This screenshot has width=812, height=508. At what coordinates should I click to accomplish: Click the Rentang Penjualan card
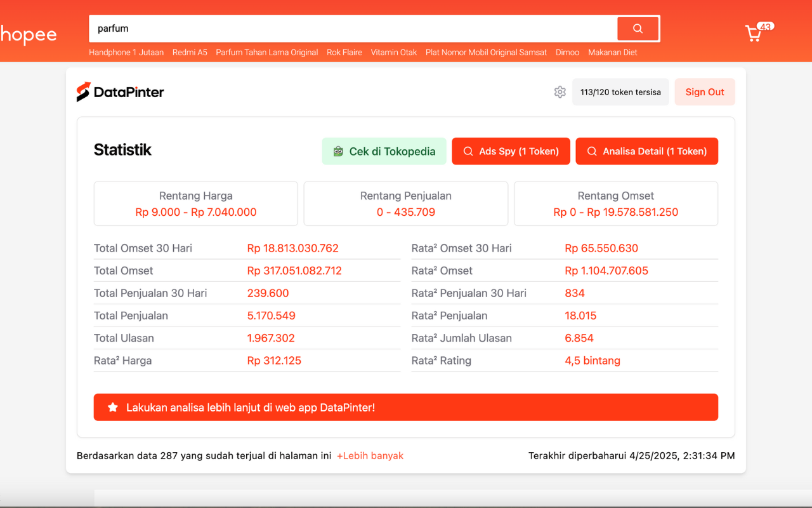coord(406,204)
